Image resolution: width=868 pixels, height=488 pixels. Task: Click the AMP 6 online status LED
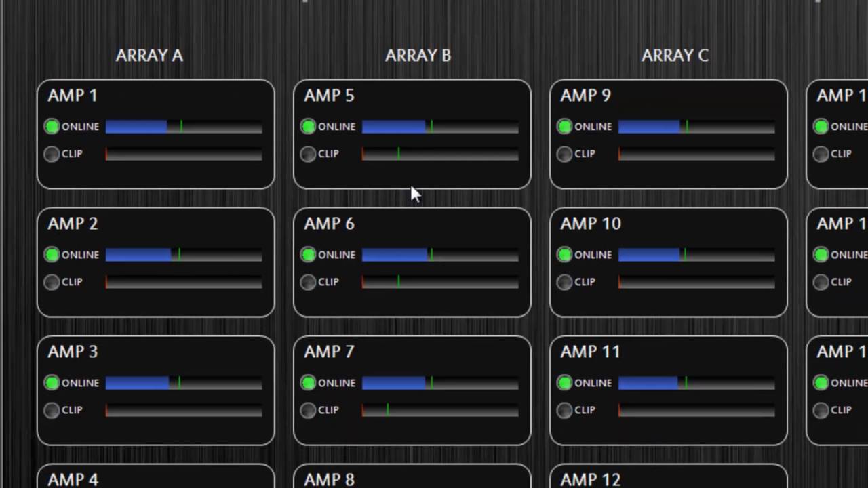point(309,255)
